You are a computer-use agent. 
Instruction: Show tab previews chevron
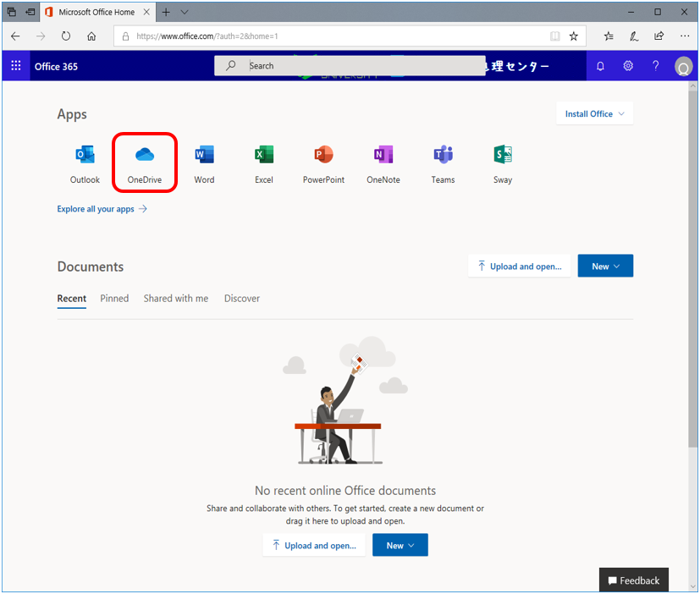coord(185,12)
